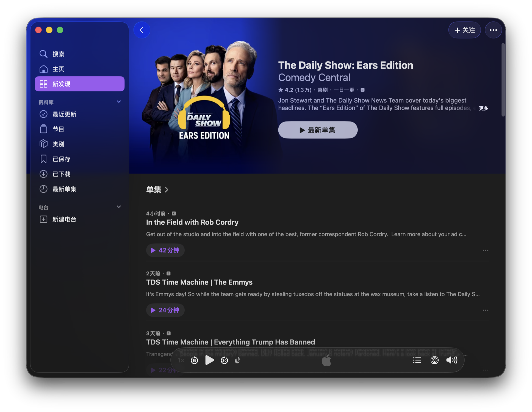The image size is (532, 412).
Task: Click the main play button in player
Action: pyautogui.click(x=209, y=360)
